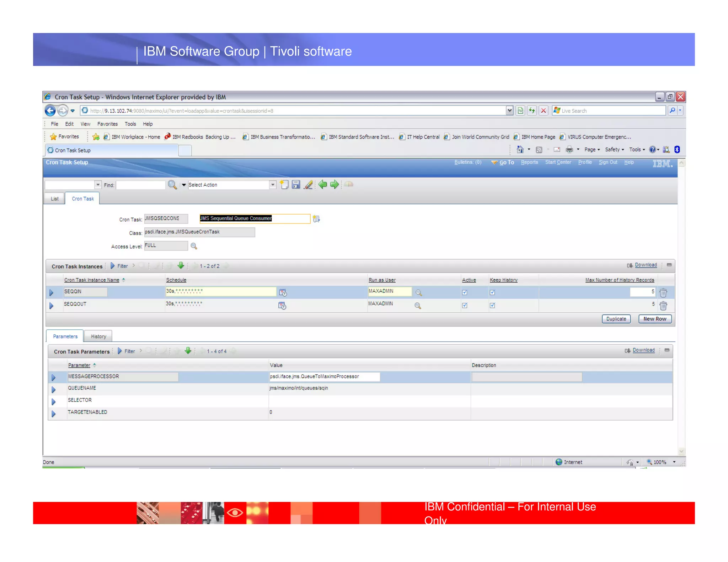Click the Duplicate button

pos(616,319)
